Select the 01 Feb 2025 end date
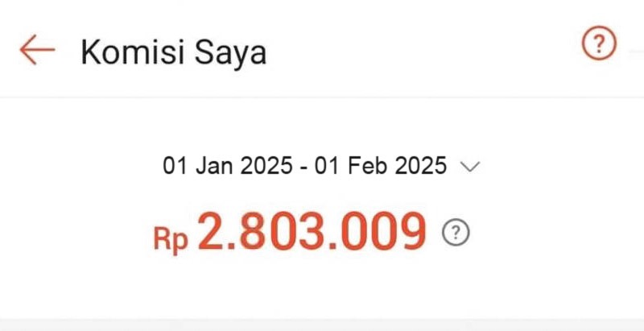This screenshot has width=644, height=331. [381, 166]
